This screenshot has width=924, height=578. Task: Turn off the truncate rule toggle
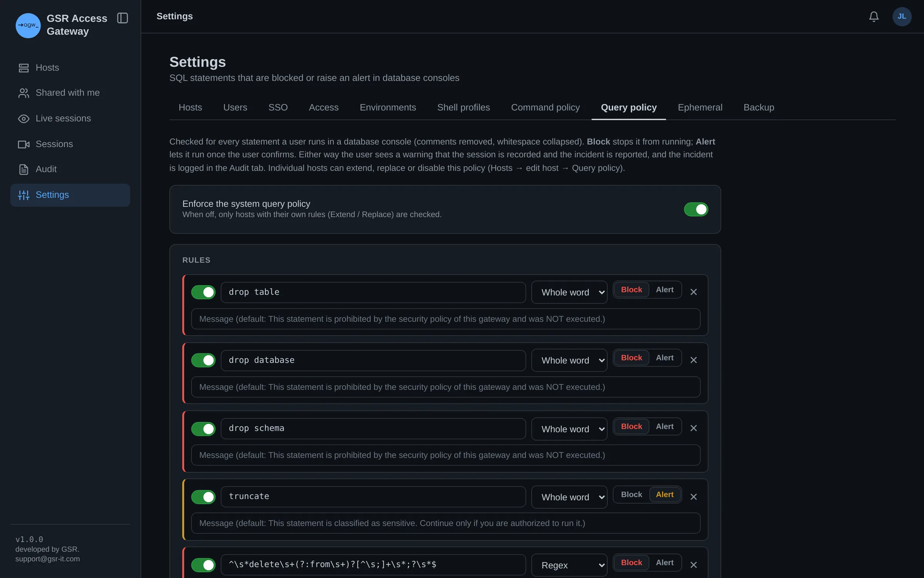(203, 497)
